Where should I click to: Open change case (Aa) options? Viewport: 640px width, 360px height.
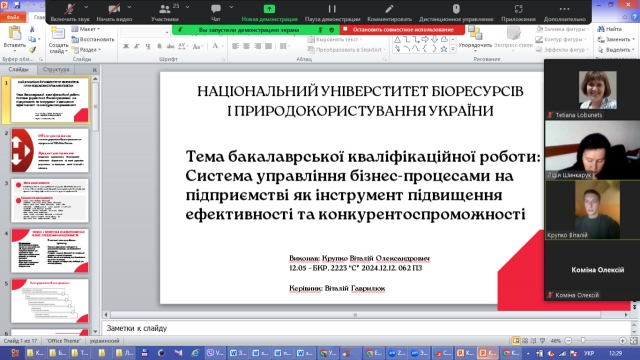pyautogui.click(x=197, y=47)
